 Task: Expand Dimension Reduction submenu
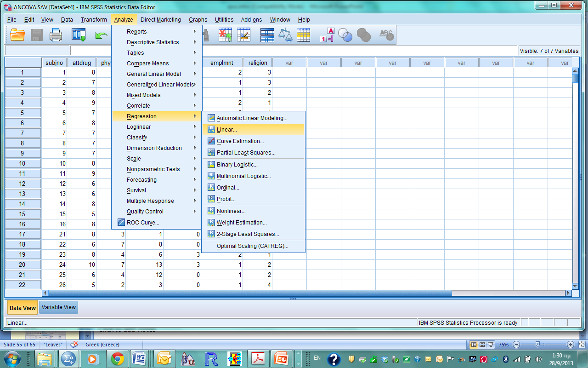(x=157, y=148)
